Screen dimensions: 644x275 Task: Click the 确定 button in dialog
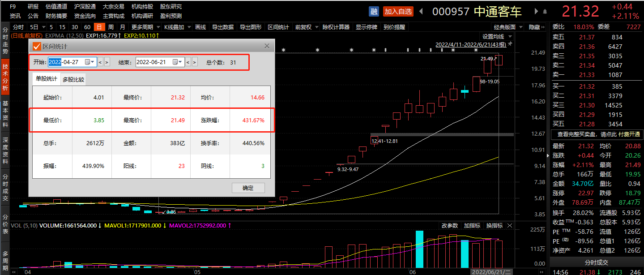(248, 188)
